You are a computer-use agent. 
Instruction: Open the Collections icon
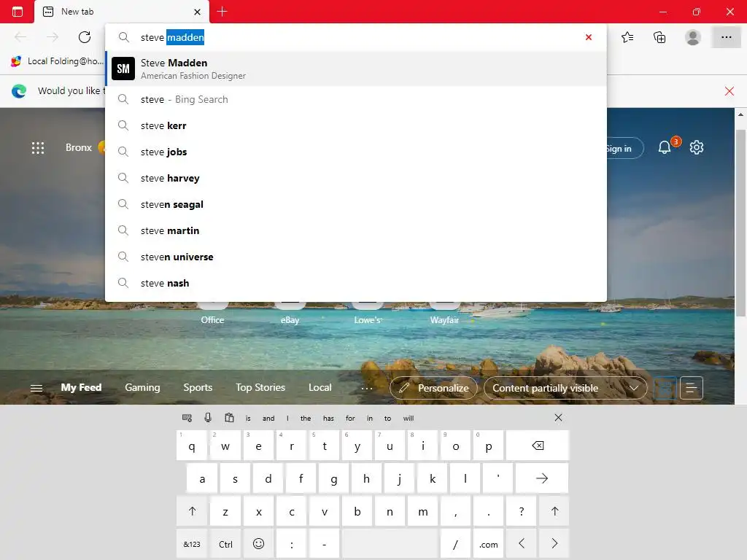click(659, 37)
